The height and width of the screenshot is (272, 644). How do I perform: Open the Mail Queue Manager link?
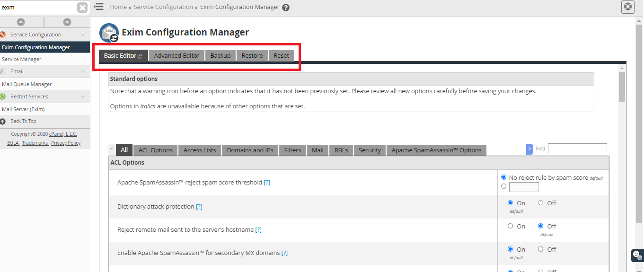click(x=27, y=84)
